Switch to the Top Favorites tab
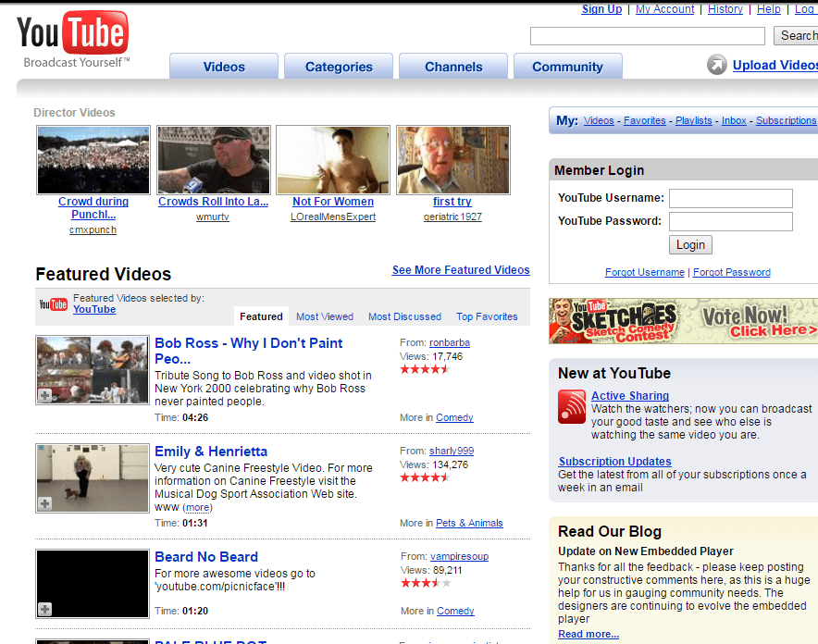Image resolution: width=818 pixels, height=644 pixels. pos(487,316)
